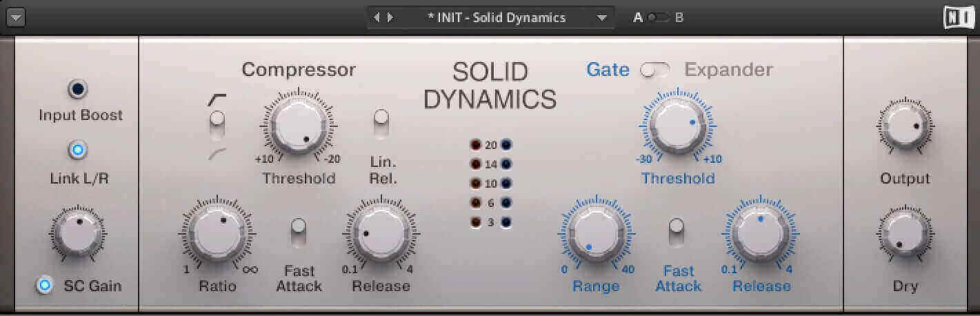980x316 pixels.
Task: Enable the Input Boost button
Action: [78, 90]
